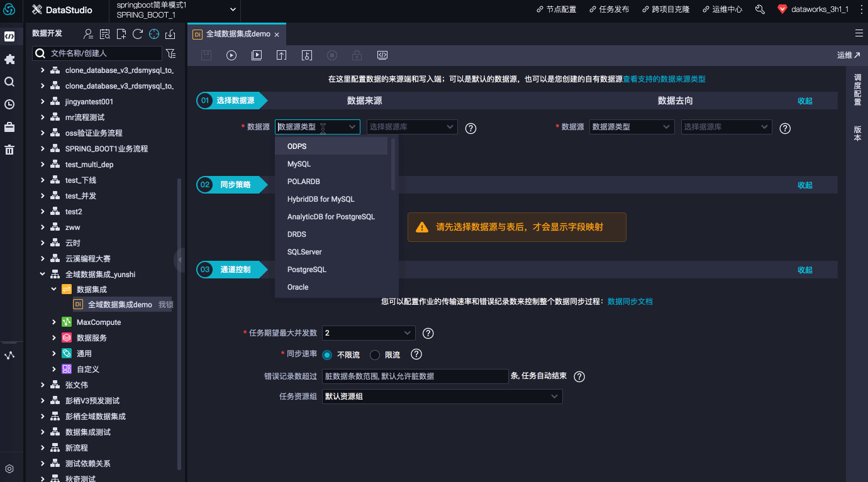Run the task with the play icon
The height and width of the screenshot is (482, 868).
pos(231,55)
